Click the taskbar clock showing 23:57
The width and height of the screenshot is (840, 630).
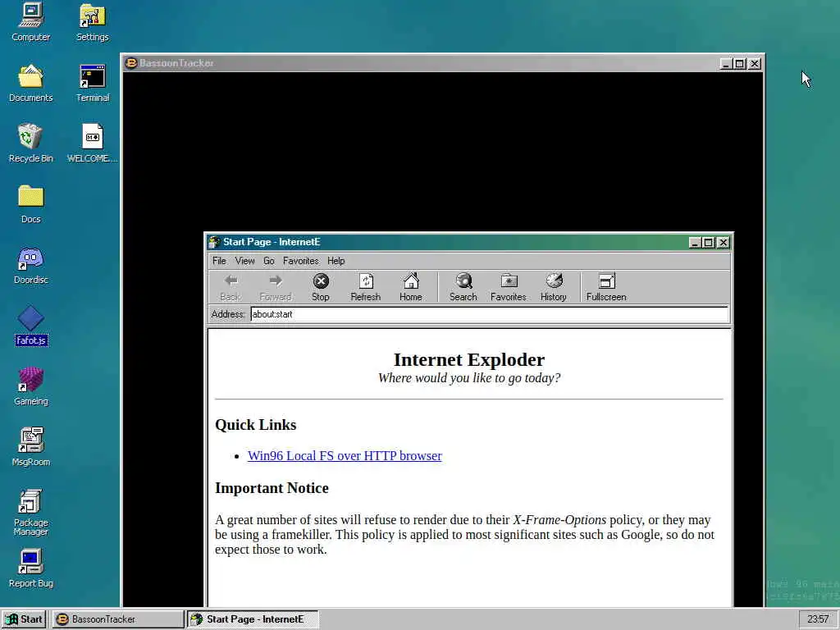click(x=818, y=619)
